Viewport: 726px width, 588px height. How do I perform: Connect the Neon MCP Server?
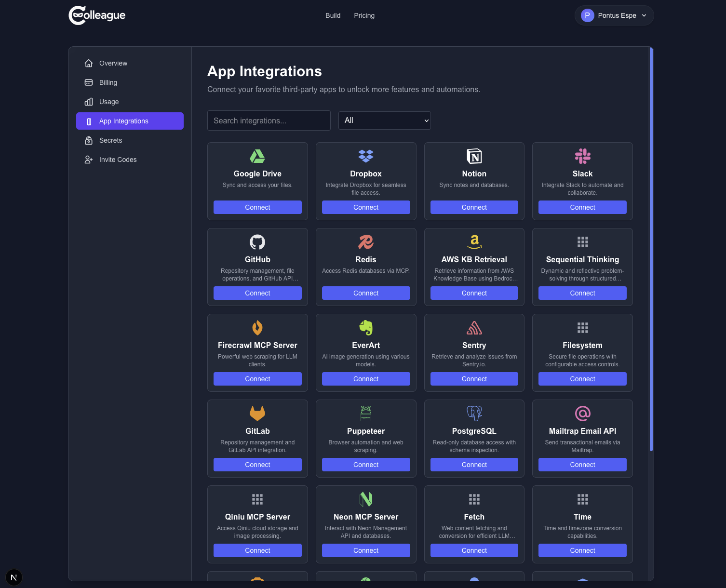pyautogui.click(x=366, y=550)
